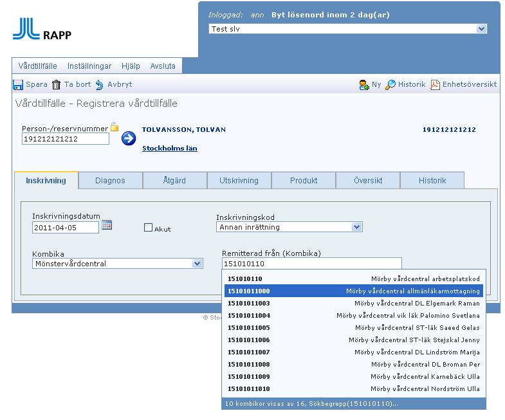Open the calendar date picker icon
The width and height of the screenshot is (505, 420).
(107, 225)
